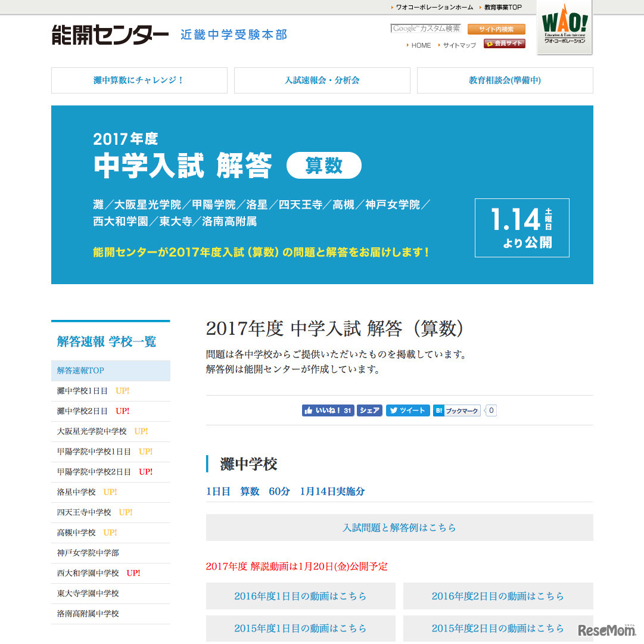This screenshot has width=644, height=644.
Task: Click the orange サイト内検索 button
Action: pos(496,29)
